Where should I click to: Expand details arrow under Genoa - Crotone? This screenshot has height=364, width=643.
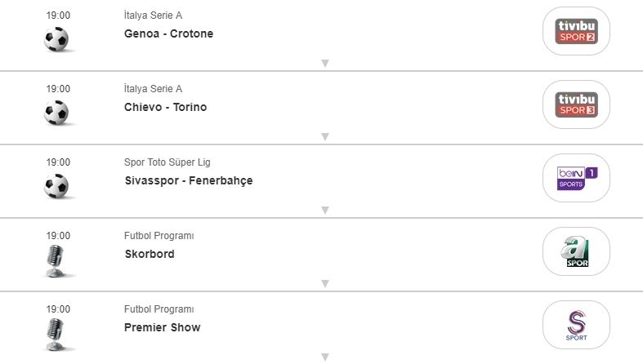pyautogui.click(x=324, y=64)
